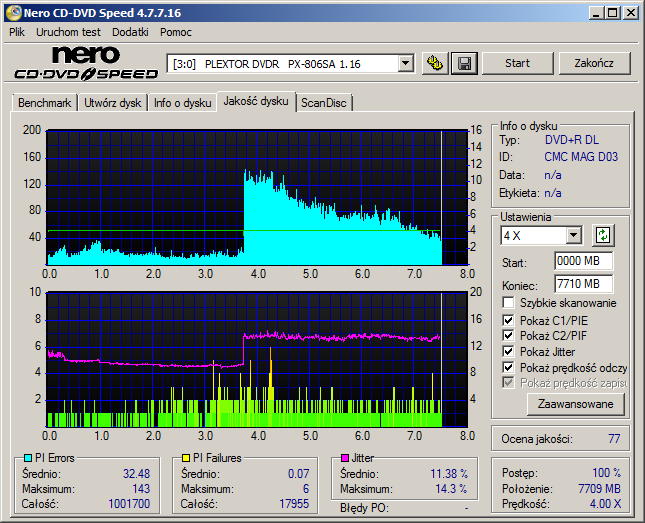Click the Nero app icon in title bar
The width and height of the screenshot is (645, 523).
(14, 12)
